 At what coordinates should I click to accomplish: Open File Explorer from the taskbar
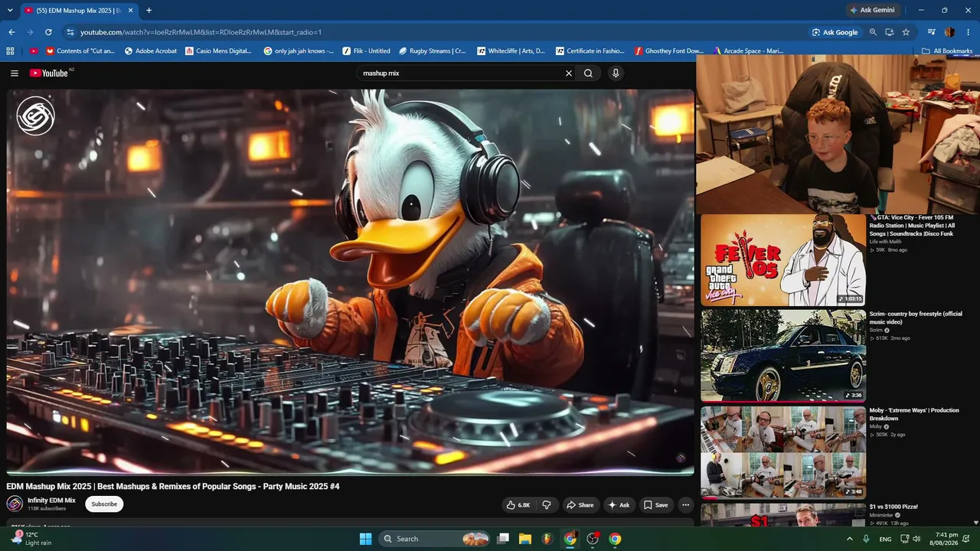click(x=525, y=539)
